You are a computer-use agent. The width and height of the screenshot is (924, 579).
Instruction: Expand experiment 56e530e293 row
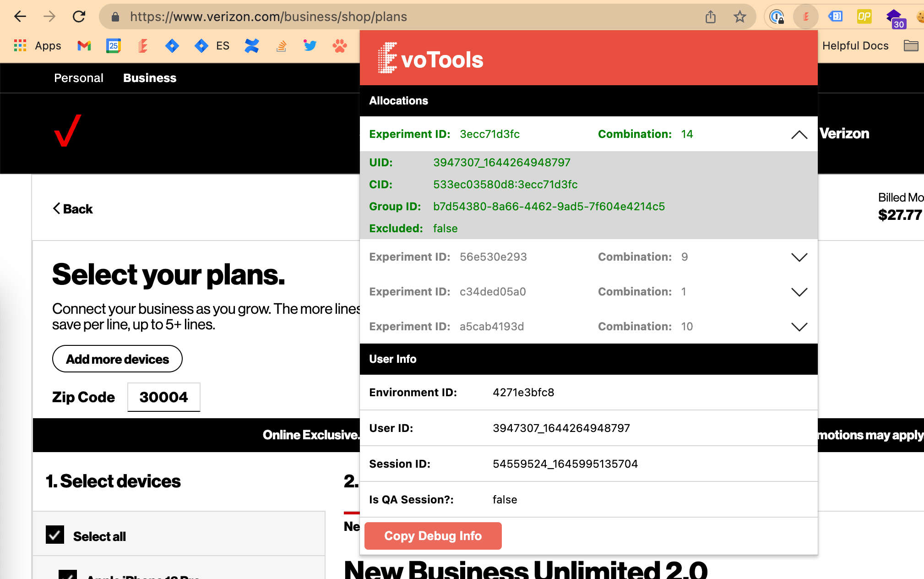coord(799,257)
